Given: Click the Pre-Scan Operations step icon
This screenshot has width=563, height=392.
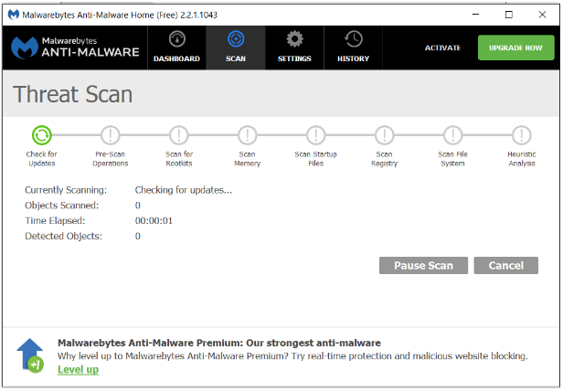Looking at the screenshot, I should 111,136.
